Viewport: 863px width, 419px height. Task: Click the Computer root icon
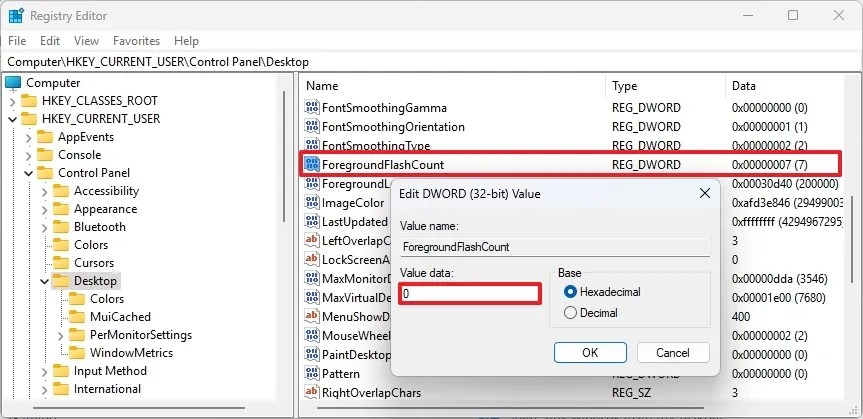[x=13, y=83]
